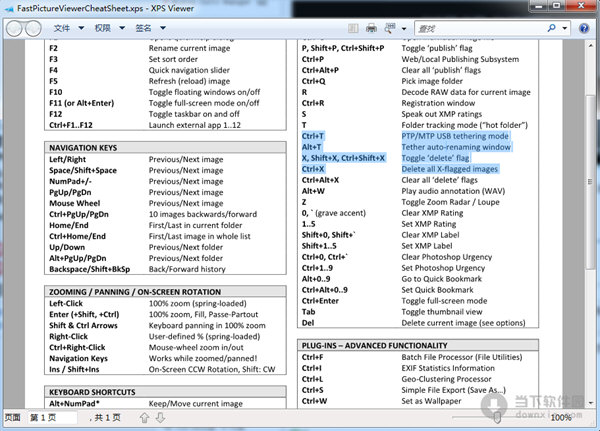600x431 pixels.
Task: Click the KEYBOARD SHORTCUTS section header
Action: 165,392
